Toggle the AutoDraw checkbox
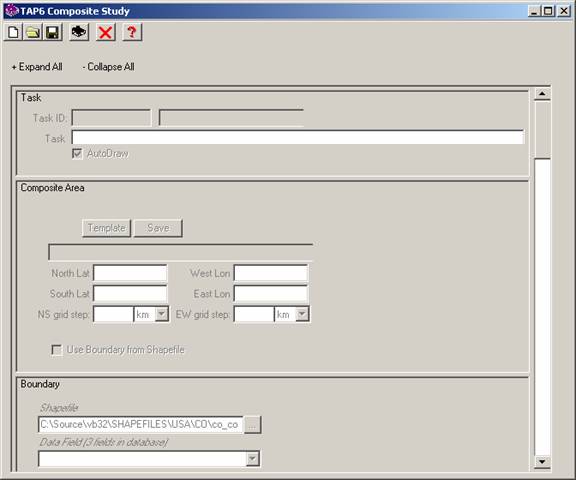Screen dimensions: 576x480 [x=77, y=154]
